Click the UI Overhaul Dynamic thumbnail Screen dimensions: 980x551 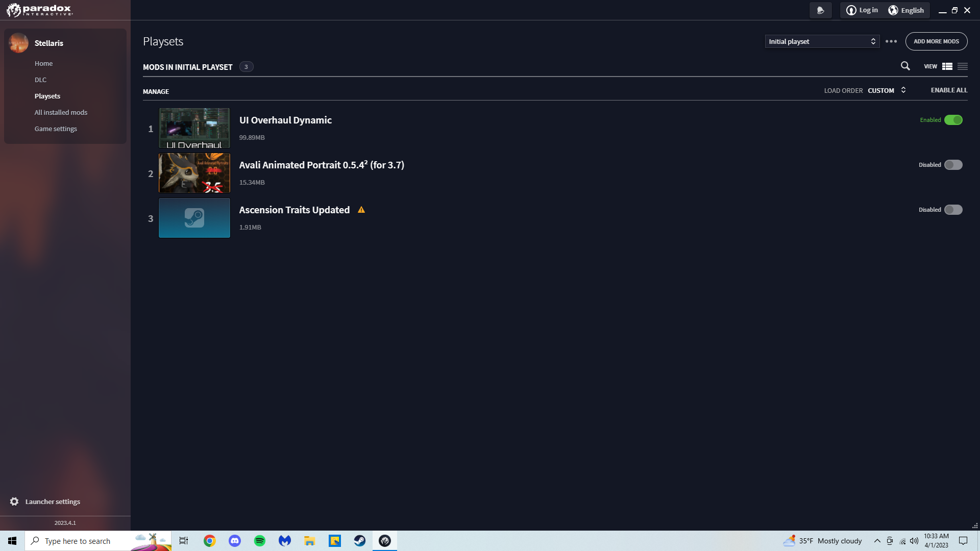tap(194, 128)
